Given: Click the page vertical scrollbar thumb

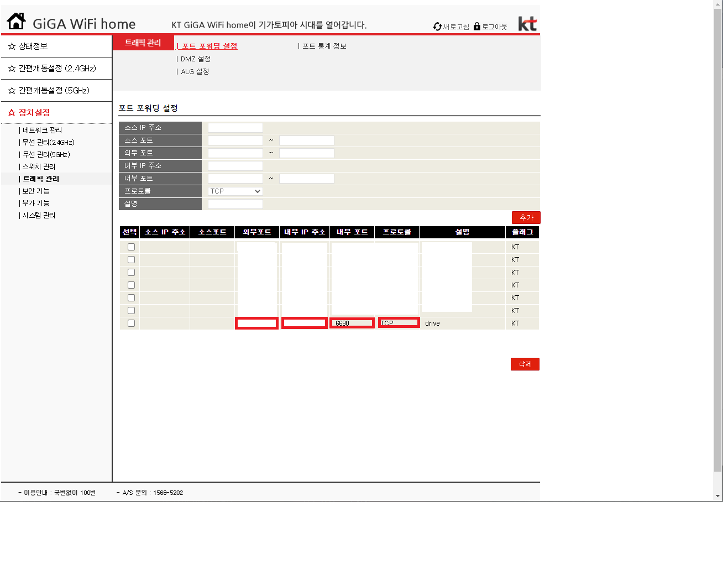Looking at the screenshot, I should point(718,239).
